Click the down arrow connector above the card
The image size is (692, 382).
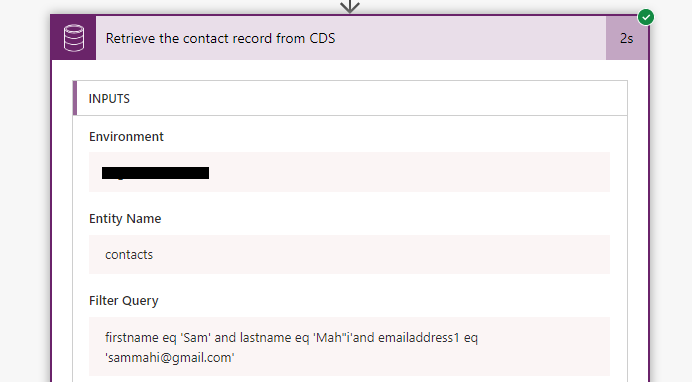pyautogui.click(x=350, y=6)
